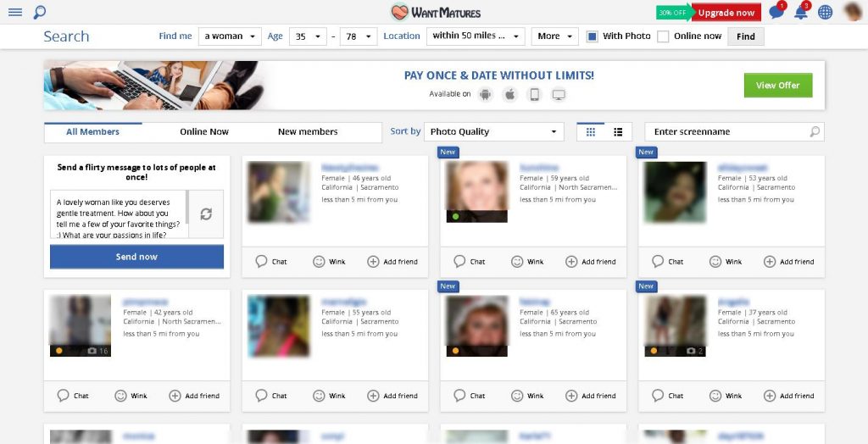Open the 53 years old member's photo
868x444 pixels.
tap(675, 192)
